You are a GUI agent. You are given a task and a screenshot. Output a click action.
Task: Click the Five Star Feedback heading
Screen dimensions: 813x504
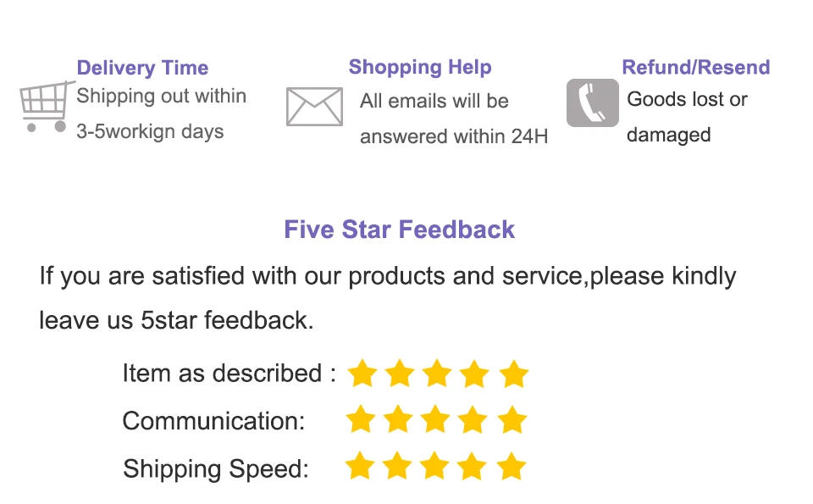399,230
